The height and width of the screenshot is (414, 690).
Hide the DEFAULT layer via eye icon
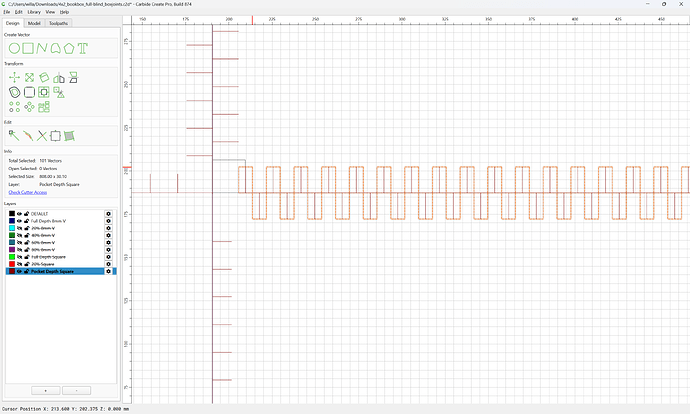[x=19, y=214]
